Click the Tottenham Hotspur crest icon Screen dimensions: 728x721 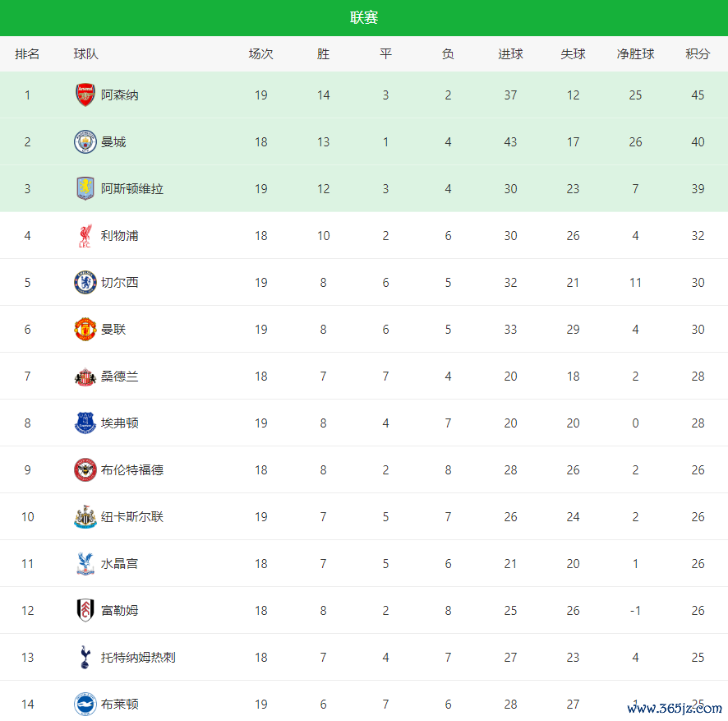[x=85, y=658]
